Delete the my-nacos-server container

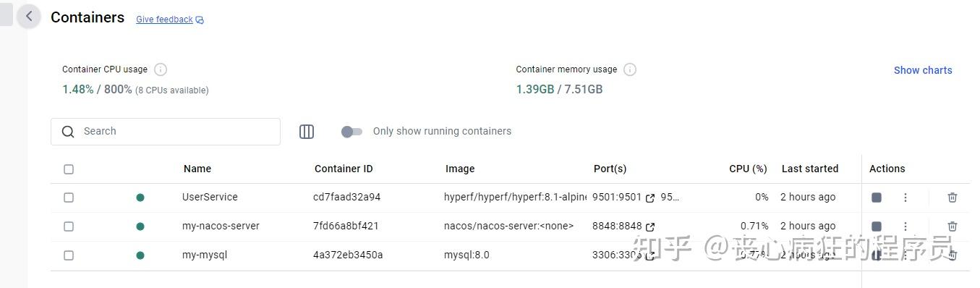pyautogui.click(x=953, y=226)
